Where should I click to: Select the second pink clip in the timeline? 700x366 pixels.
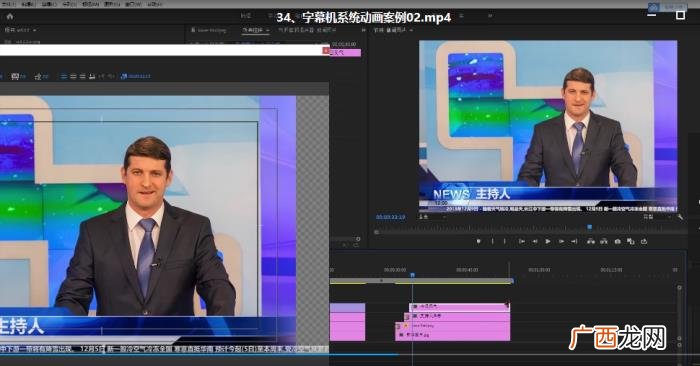coord(457,316)
